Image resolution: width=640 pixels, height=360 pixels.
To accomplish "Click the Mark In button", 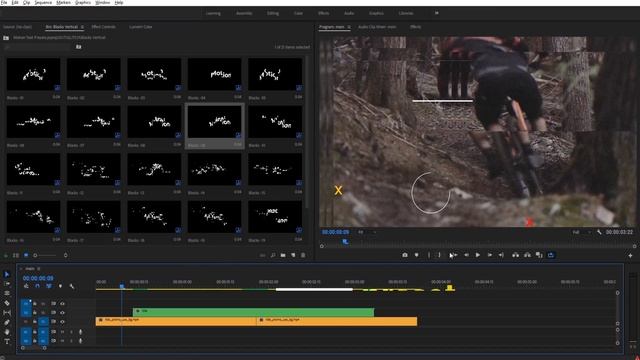I will 429,255.
